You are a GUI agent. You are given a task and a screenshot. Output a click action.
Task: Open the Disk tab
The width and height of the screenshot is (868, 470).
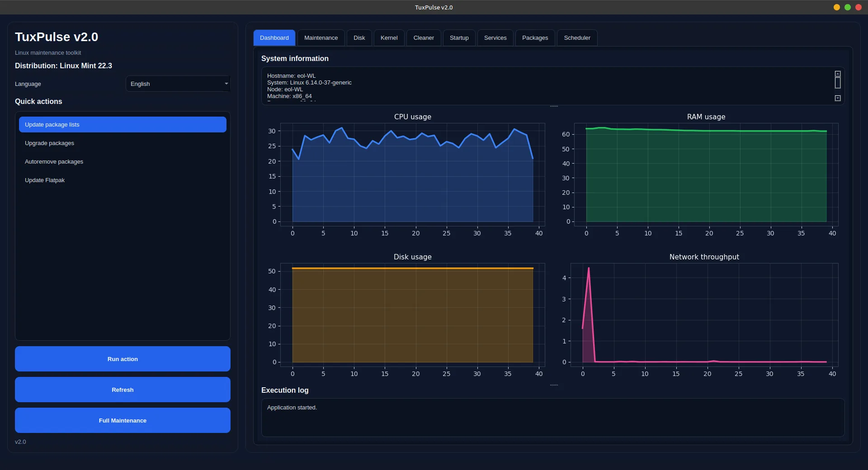click(x=359, y=38)
